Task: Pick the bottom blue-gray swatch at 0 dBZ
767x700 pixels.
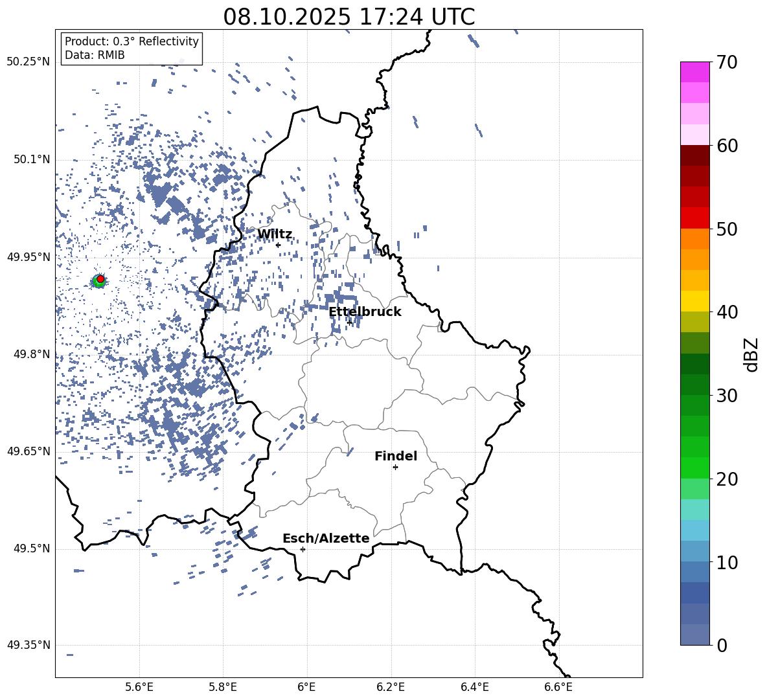Action: pyautogui.click(x=694, y=635)
